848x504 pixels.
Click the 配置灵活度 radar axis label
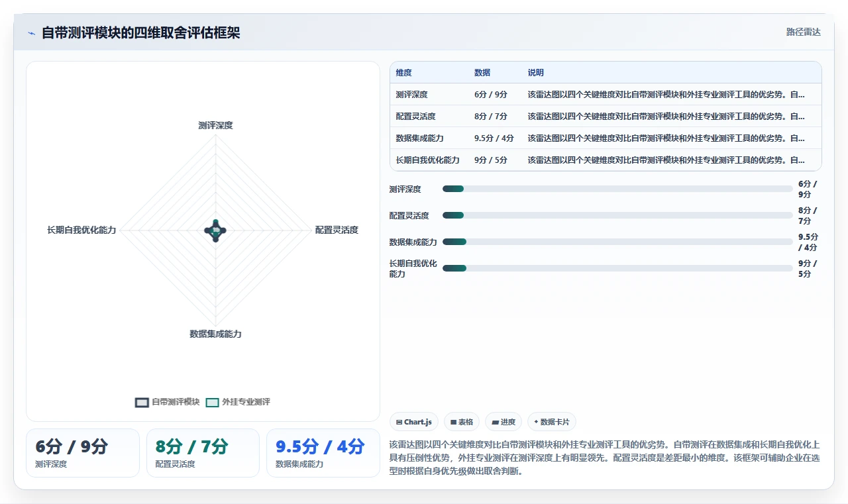[337, 230]
